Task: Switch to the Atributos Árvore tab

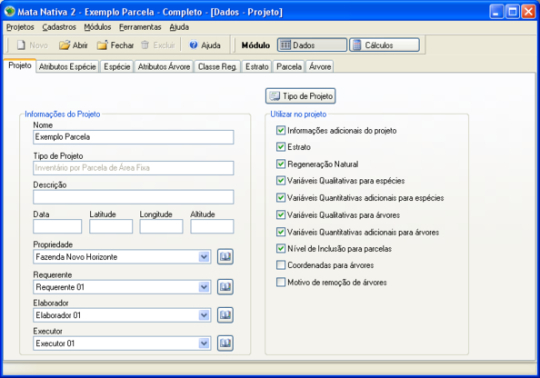Action: [x=164, y=66]
